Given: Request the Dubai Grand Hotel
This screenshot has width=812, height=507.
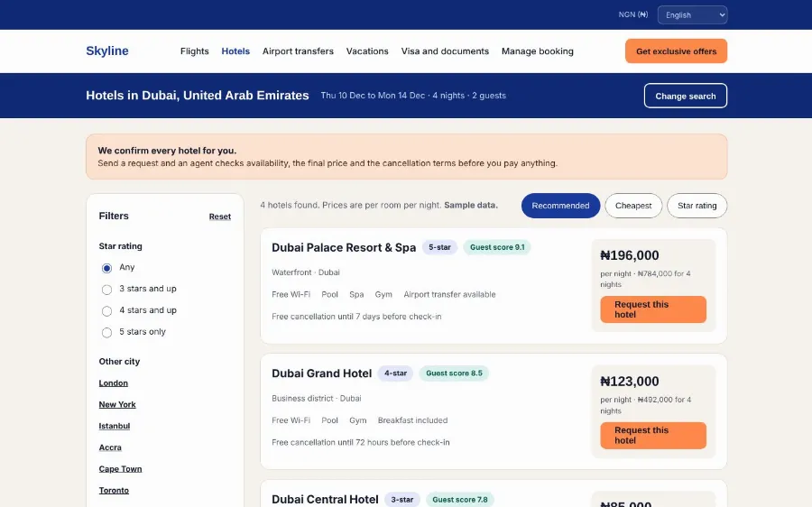Looking at the screenshot, I should point(653,435).
